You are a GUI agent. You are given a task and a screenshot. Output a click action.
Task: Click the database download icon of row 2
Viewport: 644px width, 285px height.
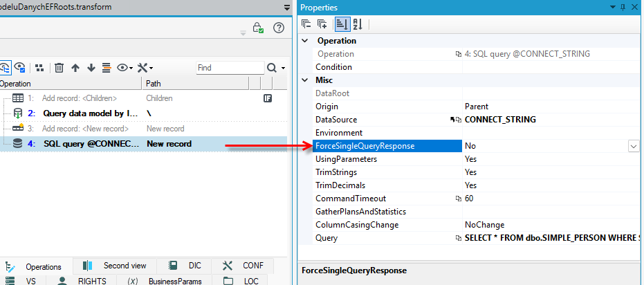[x=18, y=113]
